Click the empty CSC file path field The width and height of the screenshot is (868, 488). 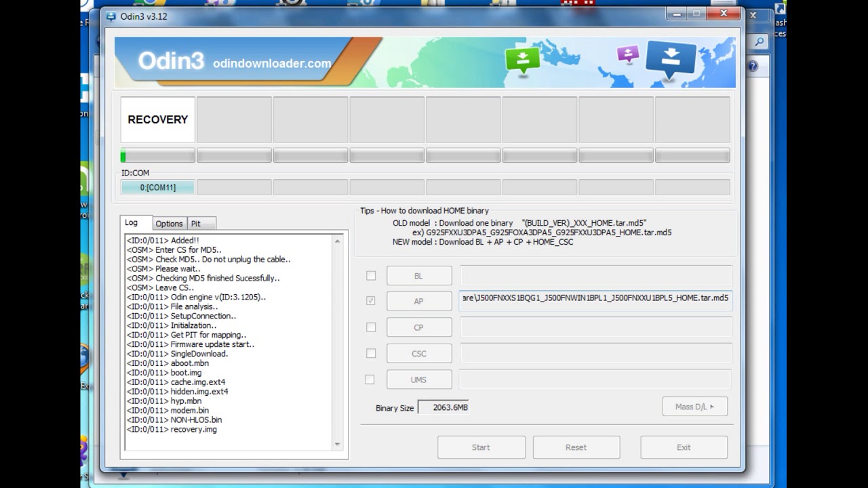click(597, 354)
